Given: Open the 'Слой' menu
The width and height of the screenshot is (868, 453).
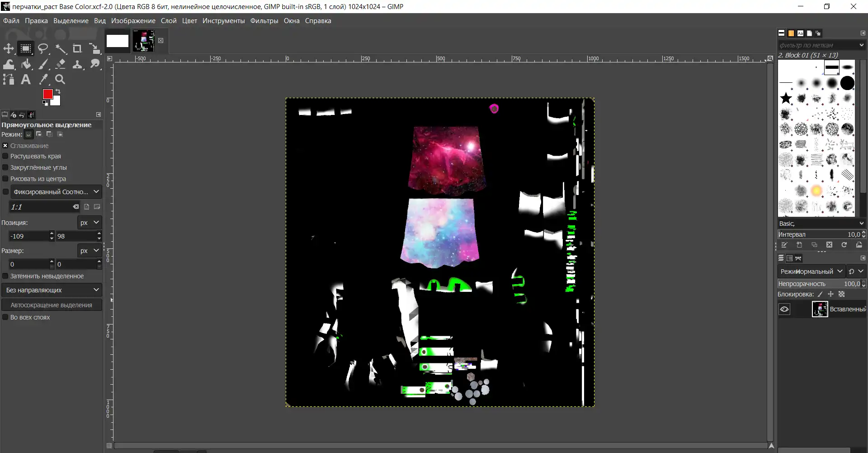Looking at the screenshot, I should [169, 21].
